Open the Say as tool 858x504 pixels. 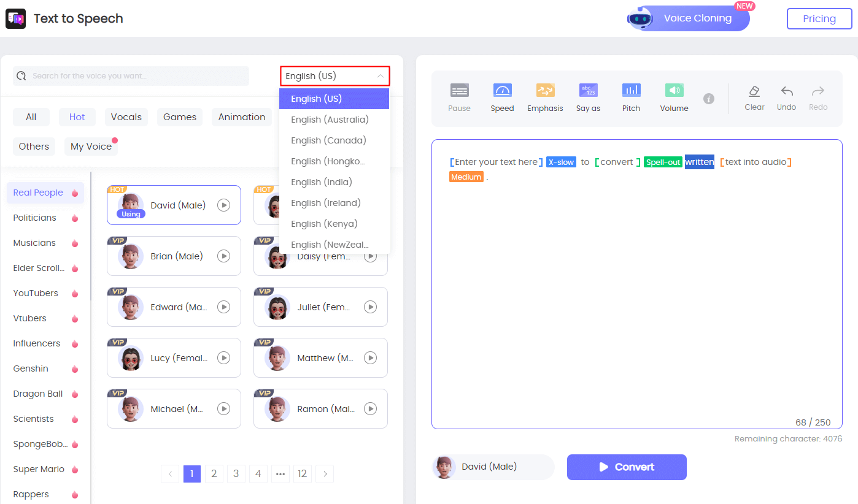(587, 97)
